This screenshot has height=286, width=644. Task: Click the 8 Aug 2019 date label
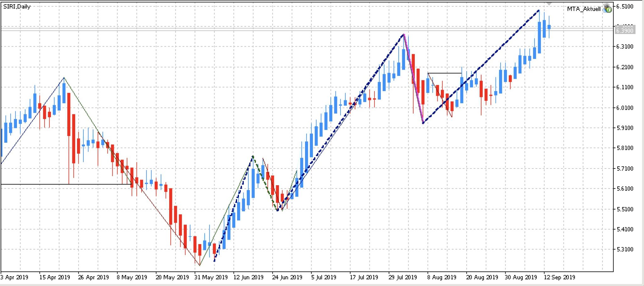pyautogui.click(x=441, y=277)
